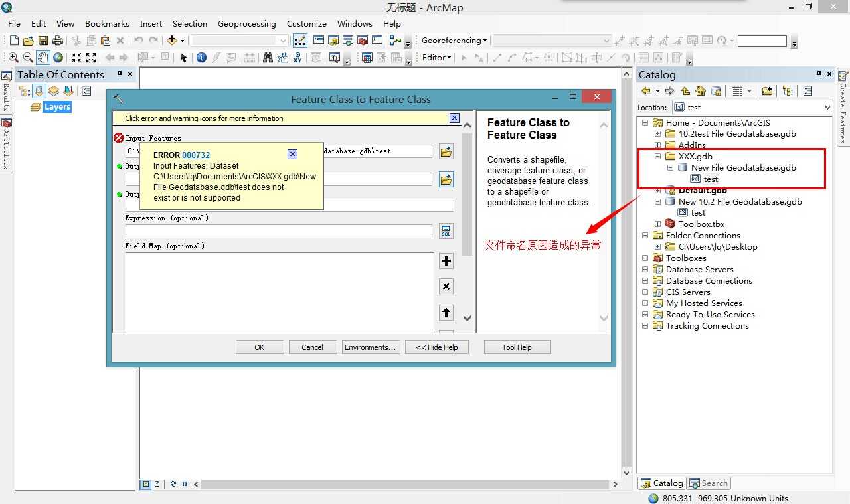Screen dimensions: 850x504
Task: Open the Bookmarks menu
Action: pos(107,23)
